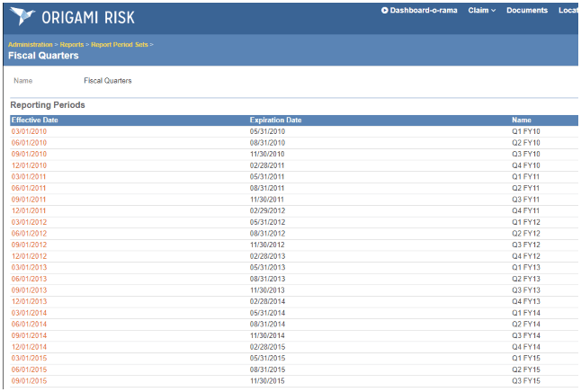Select expiration date 02/29/2012 cell
This screenshot has height=392, width=581.
(267, 210)
